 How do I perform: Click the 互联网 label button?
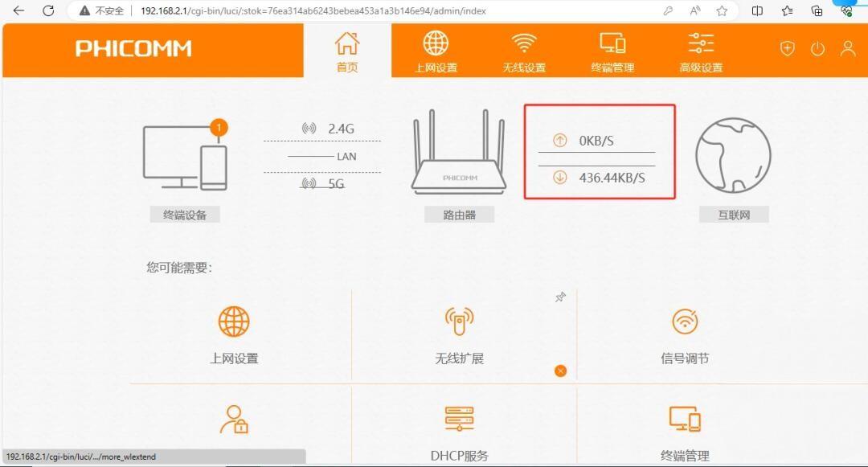pyautogui.click(x=734, y=215)
